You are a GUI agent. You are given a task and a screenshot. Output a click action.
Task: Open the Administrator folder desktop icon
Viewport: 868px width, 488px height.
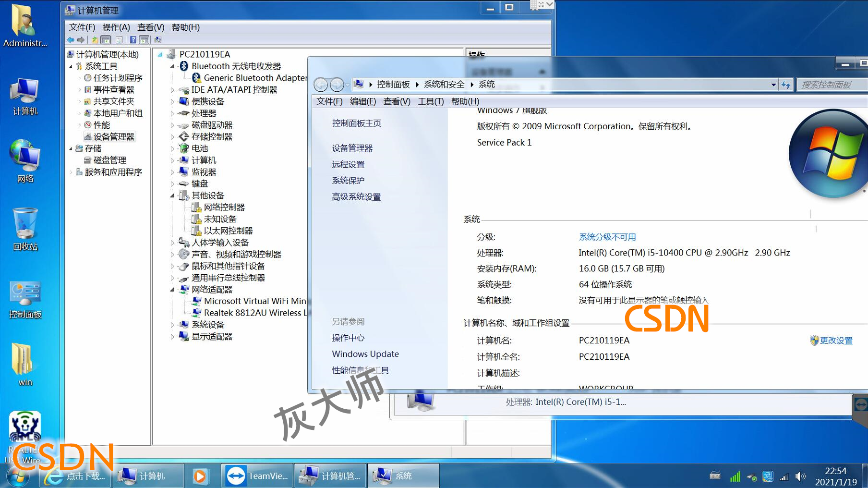25,25
